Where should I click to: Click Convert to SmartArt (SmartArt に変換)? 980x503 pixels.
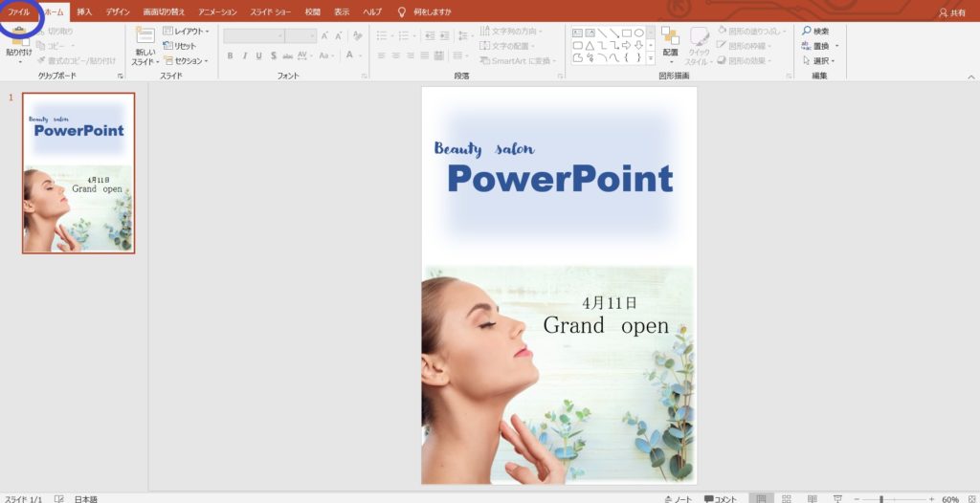click(x=518, y=60)
